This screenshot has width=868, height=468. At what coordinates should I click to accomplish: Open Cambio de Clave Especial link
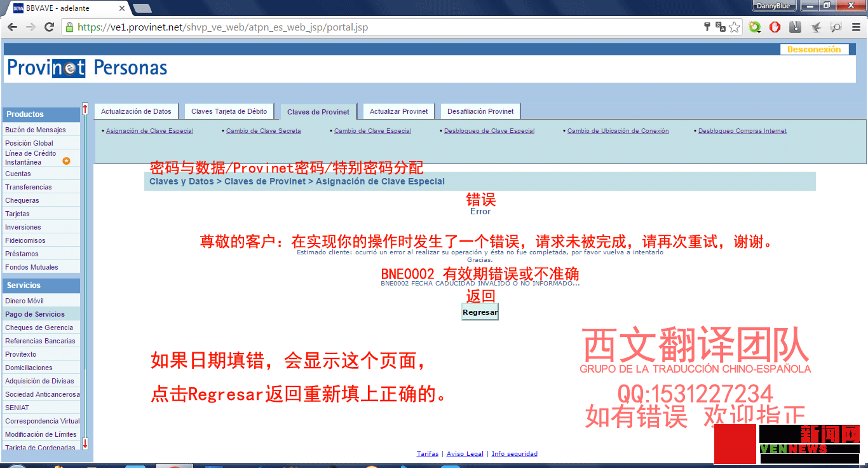372,131
